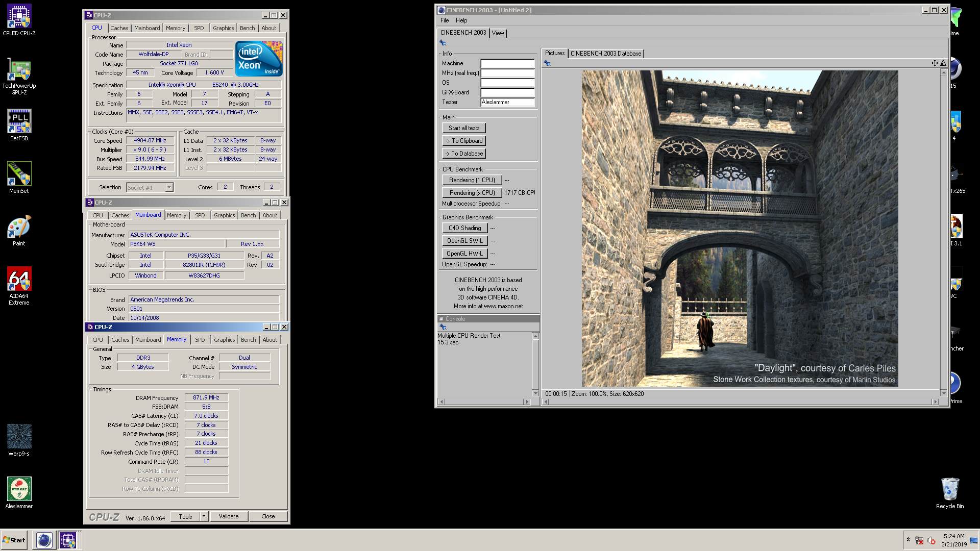Start the OpenGL HW-L test

[x=465, y=254]
